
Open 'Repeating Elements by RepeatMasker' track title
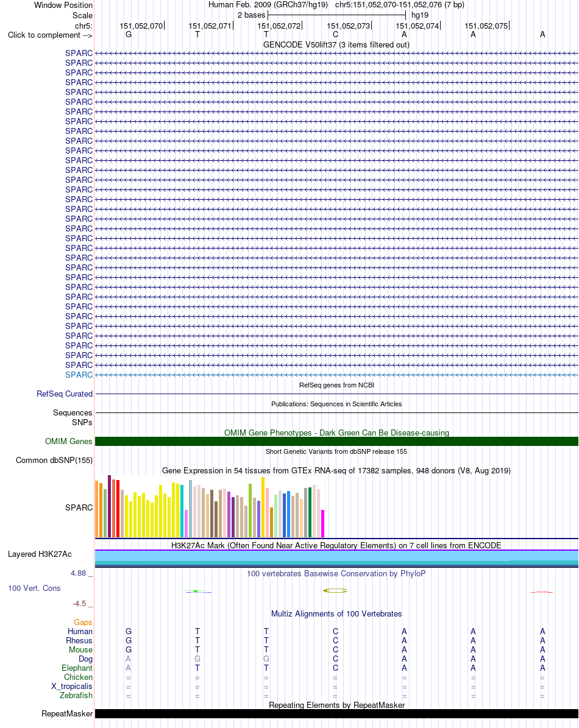pyautogui.click(x=336, y=705)
